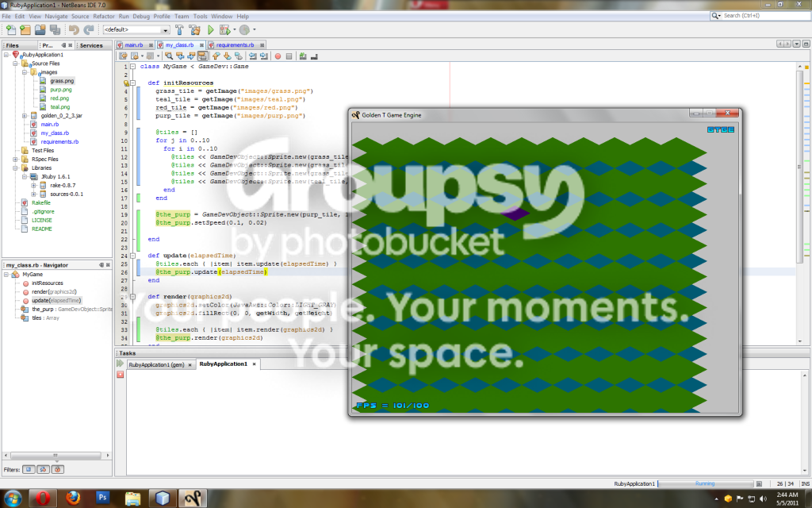
Task: Click the editor Last Edit icon
Action: pos(123,56)
